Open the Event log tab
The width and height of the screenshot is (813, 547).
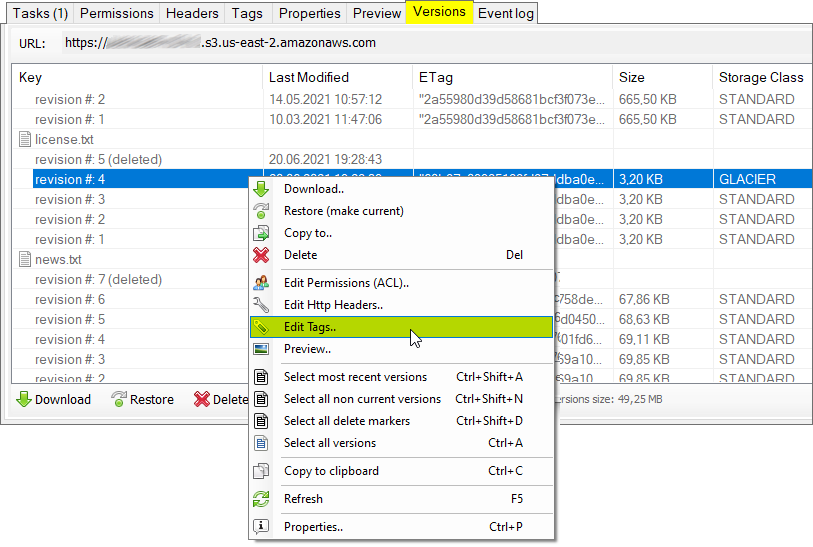(x=506, y=13)
